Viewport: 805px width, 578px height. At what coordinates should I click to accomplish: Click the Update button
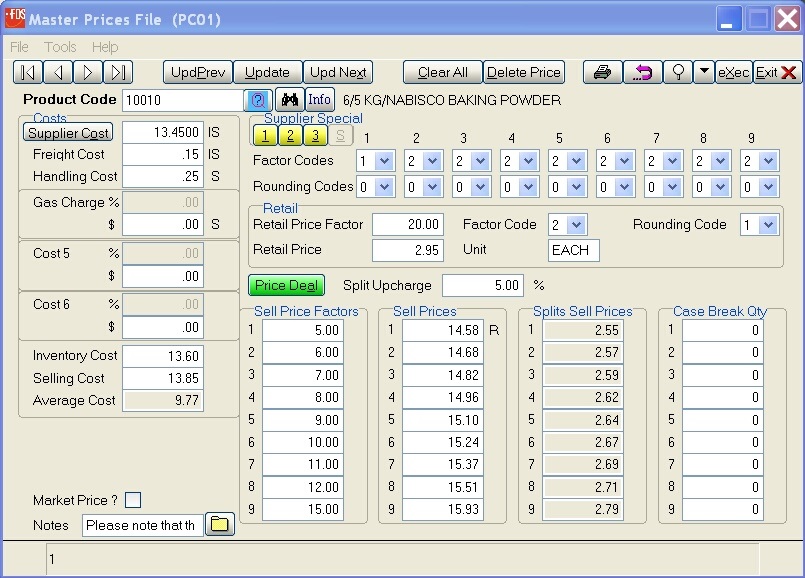267,72
